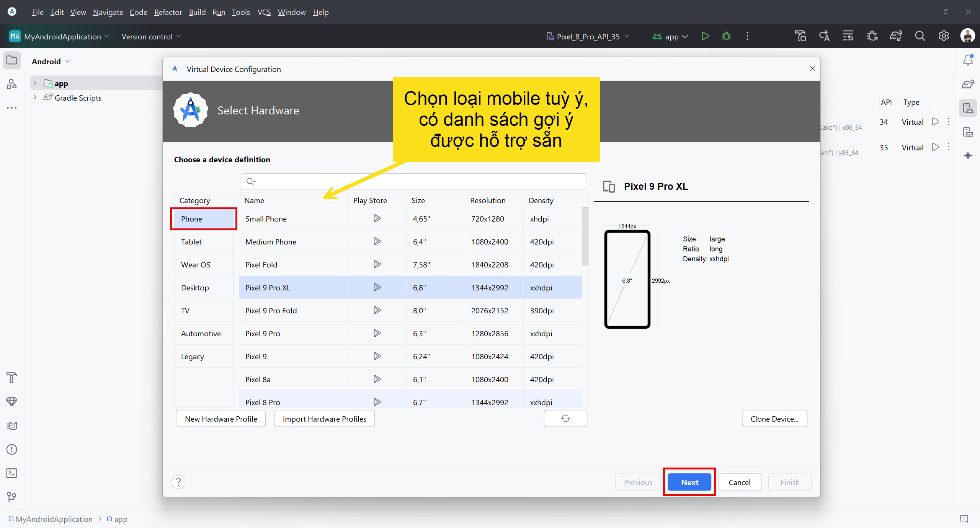Click the device list vertical scrollbar

pos(585,236)
